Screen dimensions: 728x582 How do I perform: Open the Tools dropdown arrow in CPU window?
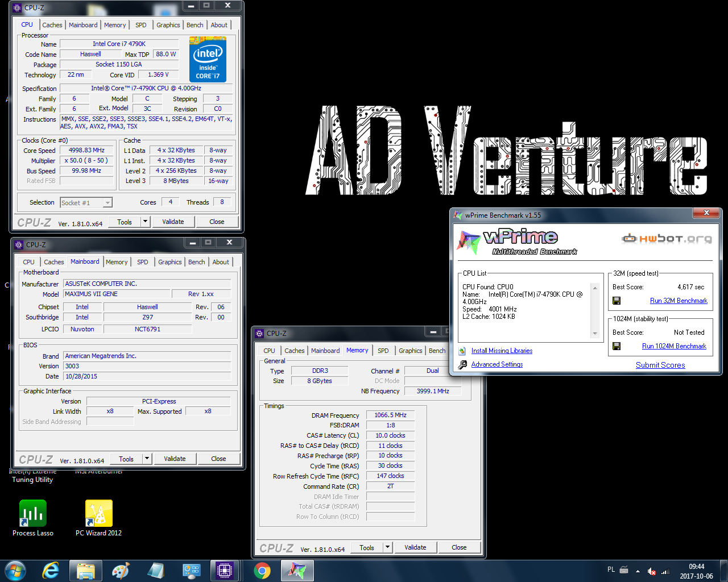146,222
